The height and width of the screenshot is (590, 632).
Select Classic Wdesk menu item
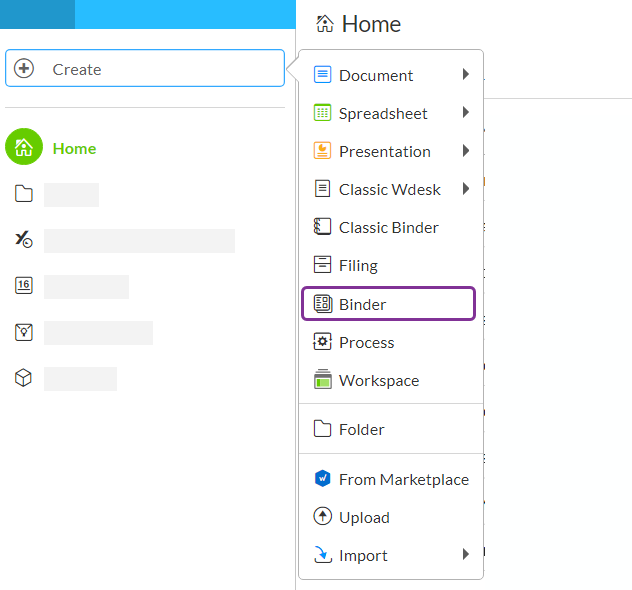click(x=391, y=189)
